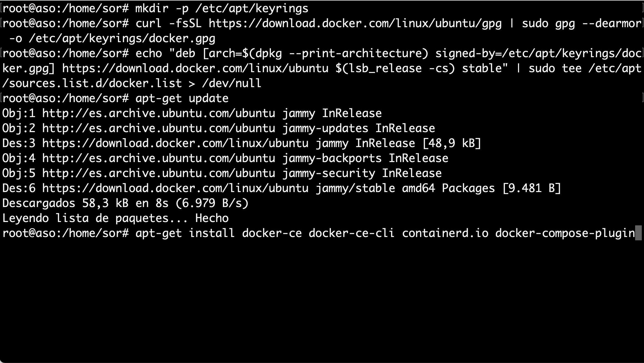Click docker-ce-cli in the install command
The image size is (644, 363).
[x=352, y=233]
